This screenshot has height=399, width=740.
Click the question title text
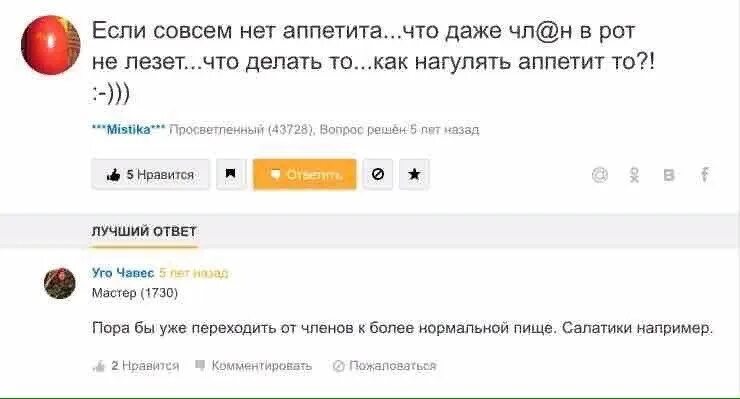pos(373,62)
